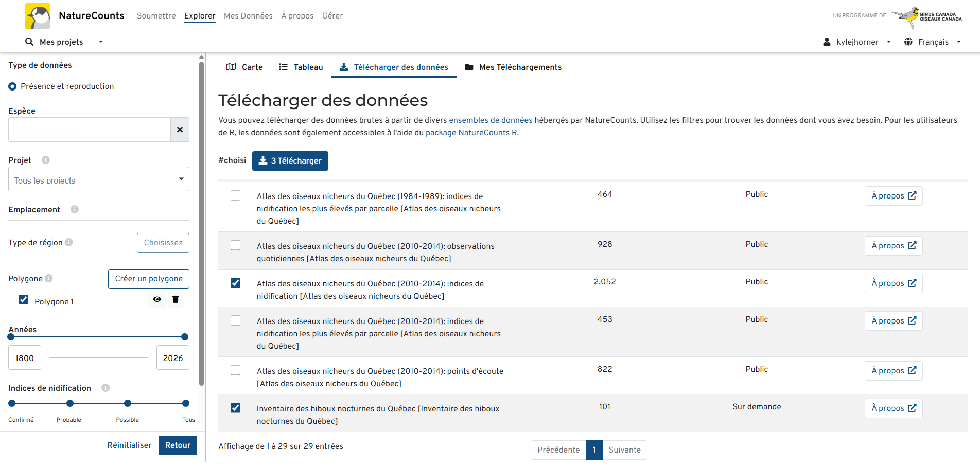The height and width of the screenshot is (467, 980).
Task: Click the Birds Canada logo
Action: click(927, 16)
